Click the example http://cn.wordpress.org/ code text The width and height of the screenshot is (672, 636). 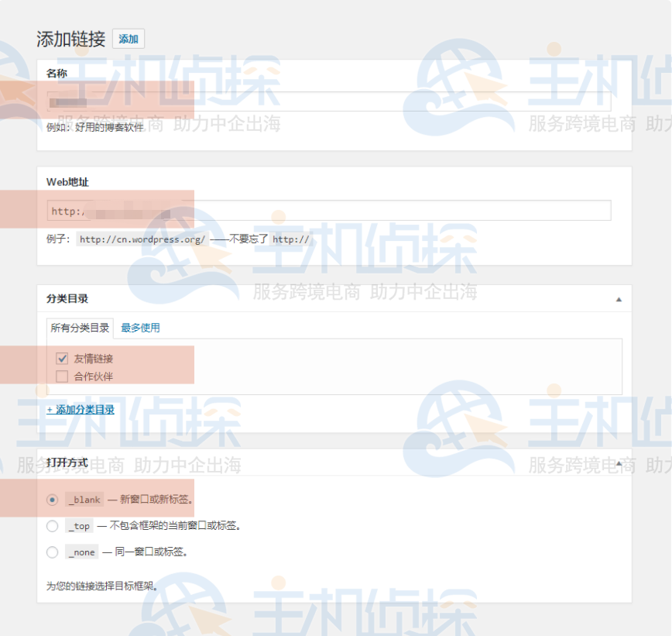(x=142, y=239)
